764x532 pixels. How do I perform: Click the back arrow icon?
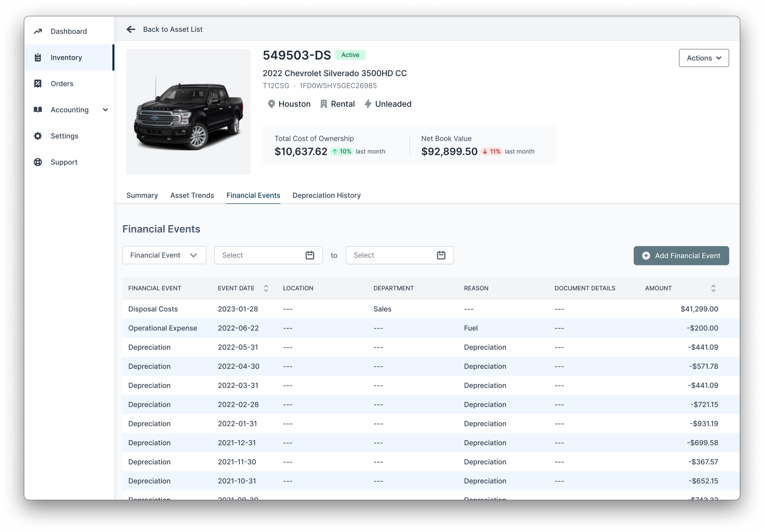click(x=131, y=29)
